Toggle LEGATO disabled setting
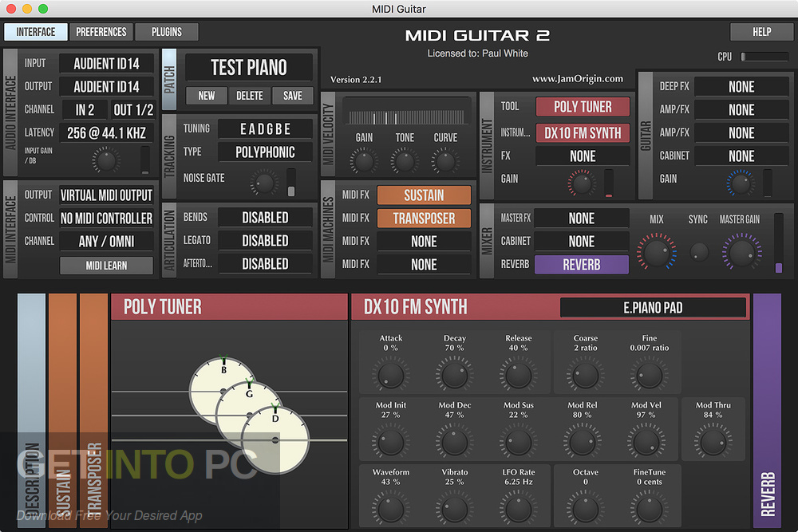The width and height of the screenshot is (798, 532). [x=265, y=241]
